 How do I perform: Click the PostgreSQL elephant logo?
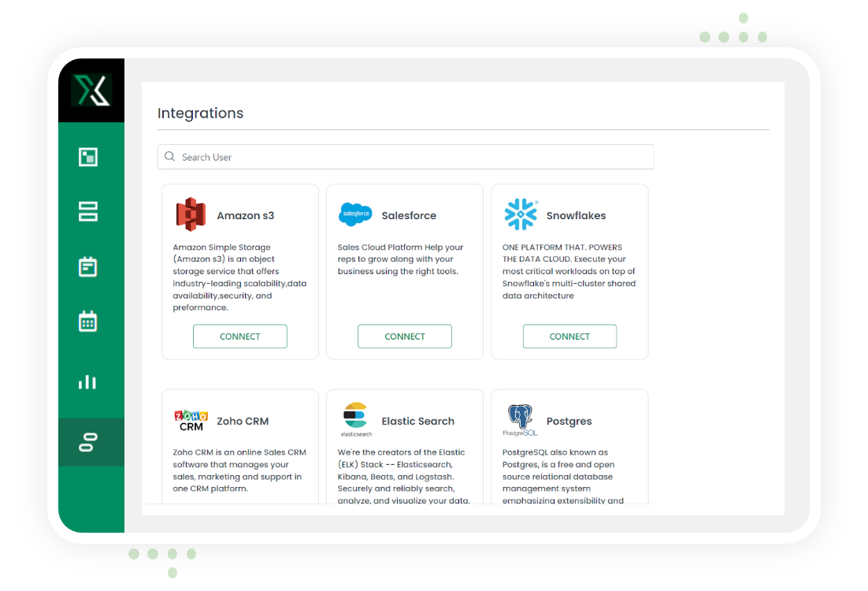click(x=520, y=418)
